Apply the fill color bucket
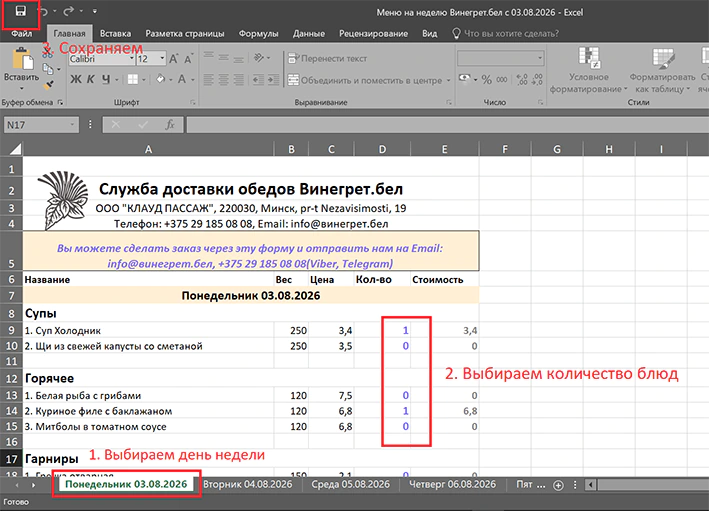The width and height of the screenshot is (709, 511). click(161, 79)
